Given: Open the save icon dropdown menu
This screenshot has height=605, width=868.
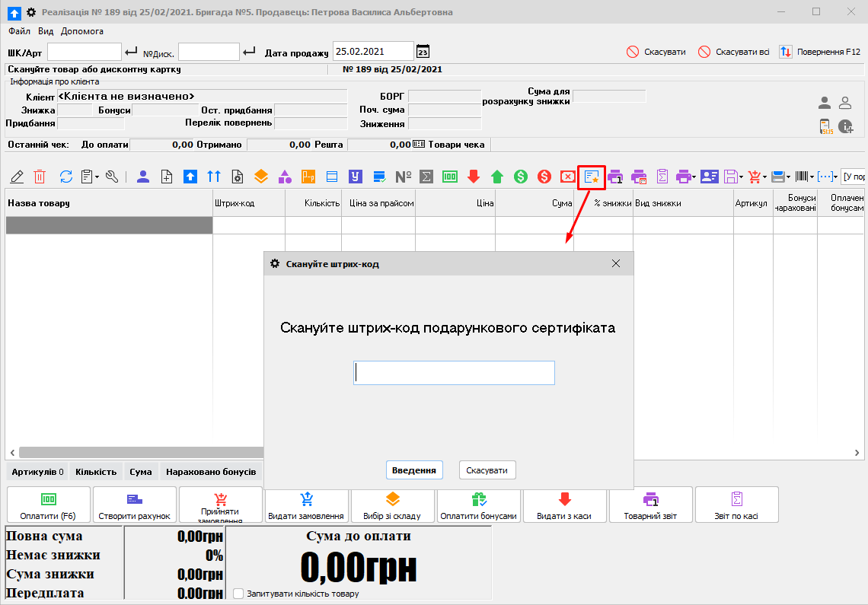Looking at the screenshot, I should pos(732,177).
